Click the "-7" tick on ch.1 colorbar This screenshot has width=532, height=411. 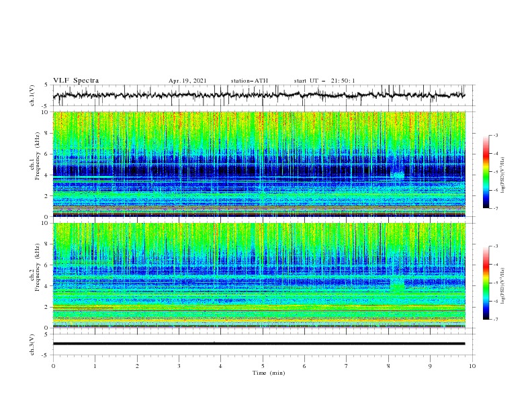[x=495, y=208]
